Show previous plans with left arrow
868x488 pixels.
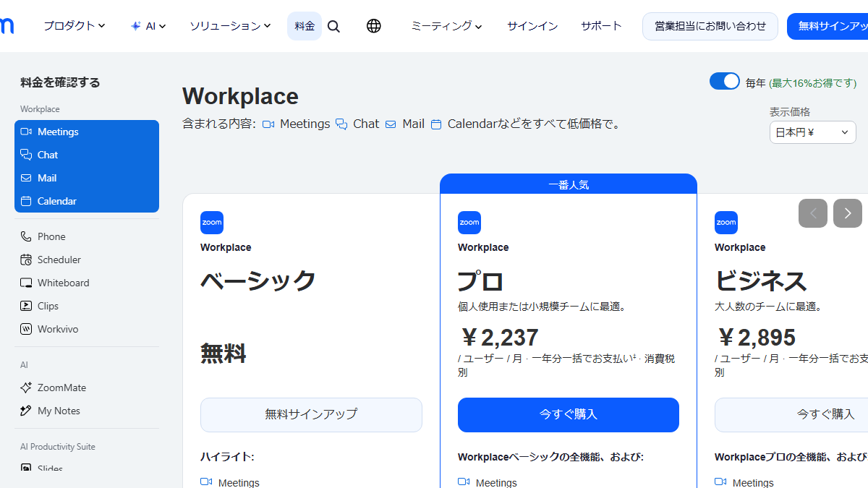coord(813,213)
